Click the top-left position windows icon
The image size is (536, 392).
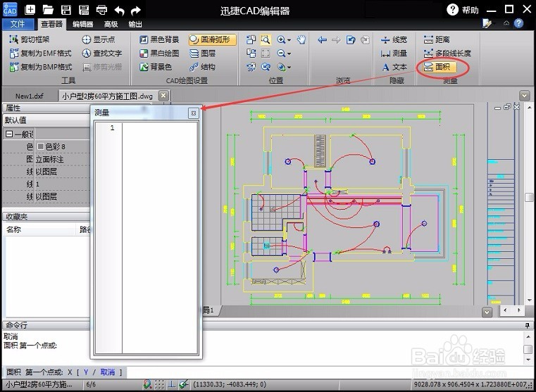click(251, 39)
